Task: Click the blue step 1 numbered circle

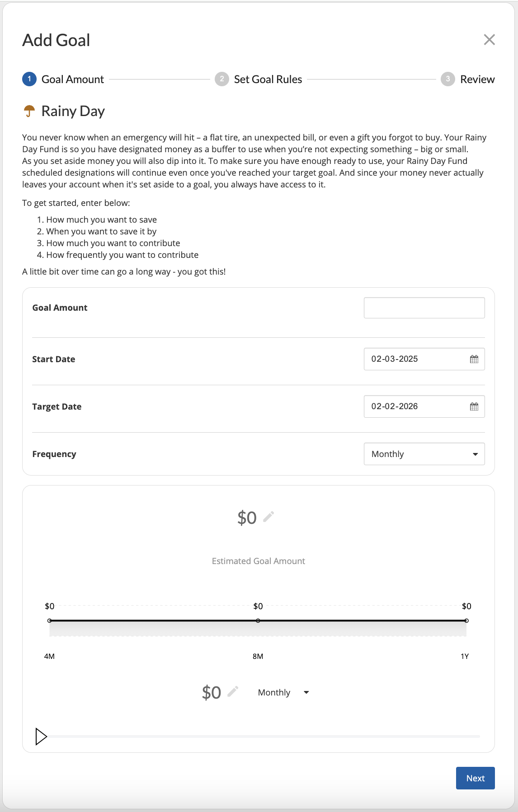Action: (29, 79)
